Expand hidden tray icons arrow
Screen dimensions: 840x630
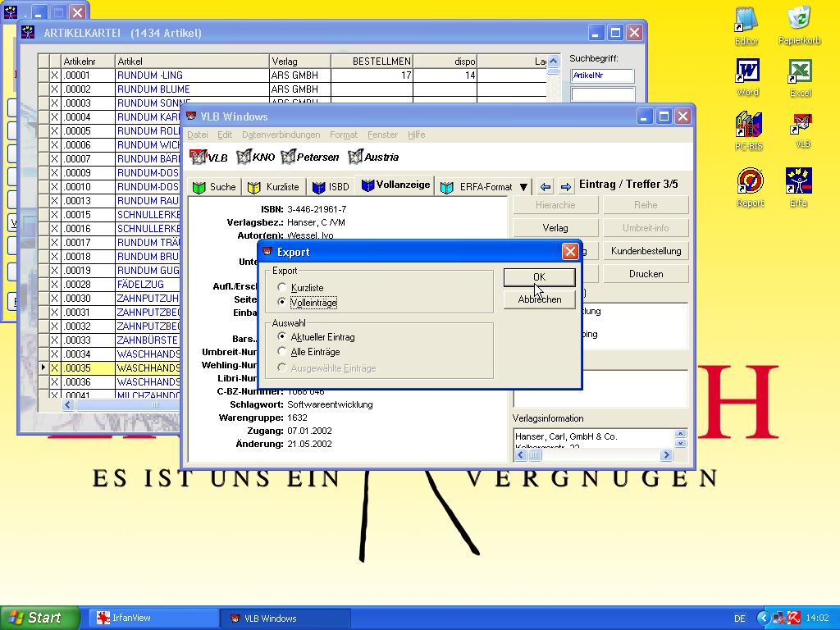coord(763,619)
